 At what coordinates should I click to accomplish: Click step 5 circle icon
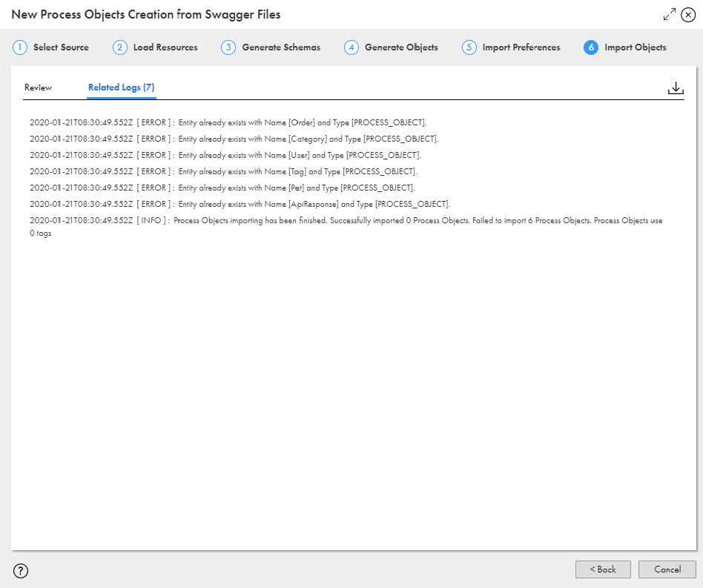tap(469, 47)
